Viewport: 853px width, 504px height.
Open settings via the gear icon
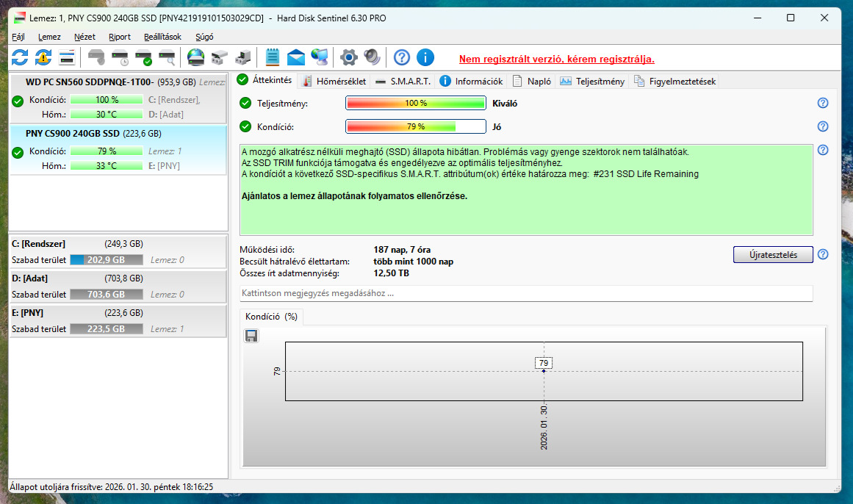(x=349, y=57)
